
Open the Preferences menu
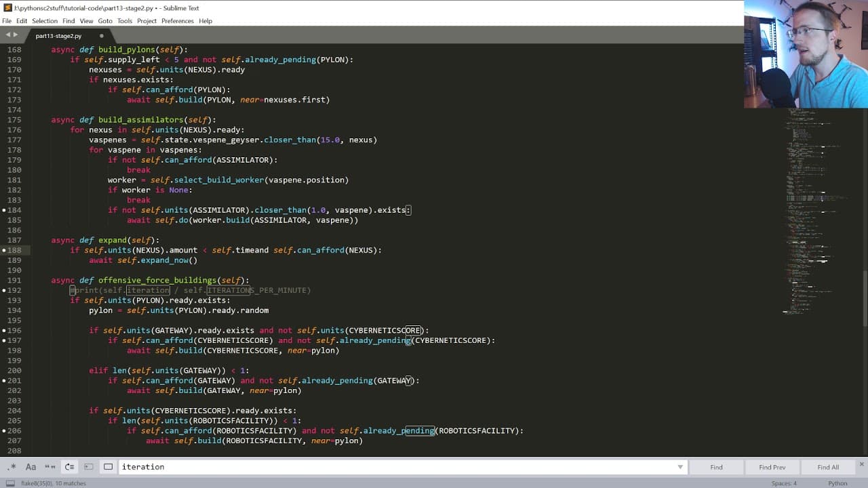[x=178, y=21]
